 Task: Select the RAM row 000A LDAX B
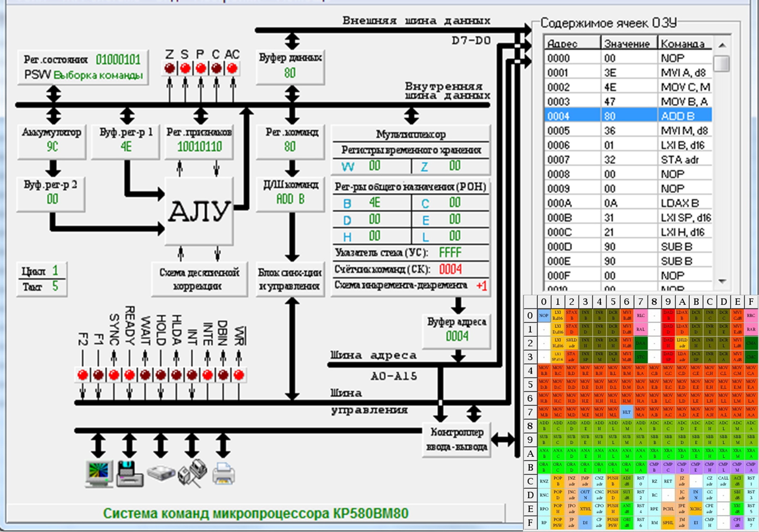628,203
